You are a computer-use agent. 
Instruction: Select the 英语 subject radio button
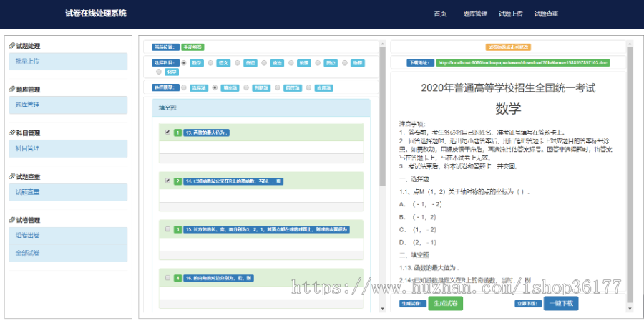pyautogui.click(x=237, y=63)
